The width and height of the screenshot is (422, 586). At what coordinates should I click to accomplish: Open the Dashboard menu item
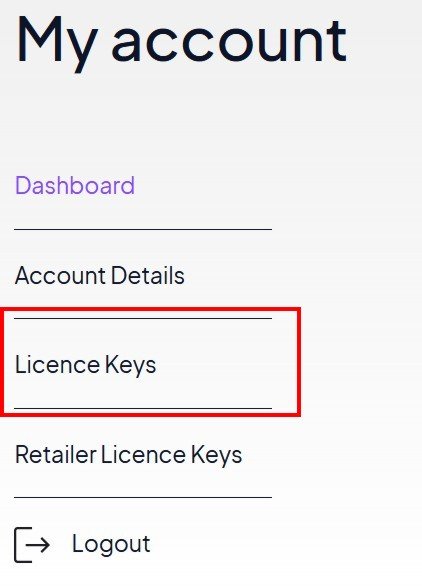[x=75, y=185]
